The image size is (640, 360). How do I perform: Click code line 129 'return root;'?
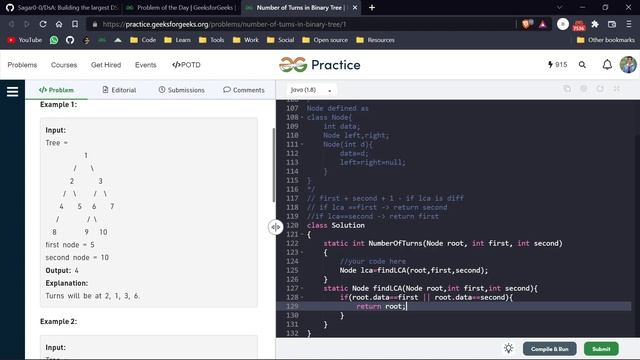click(381, 306)
